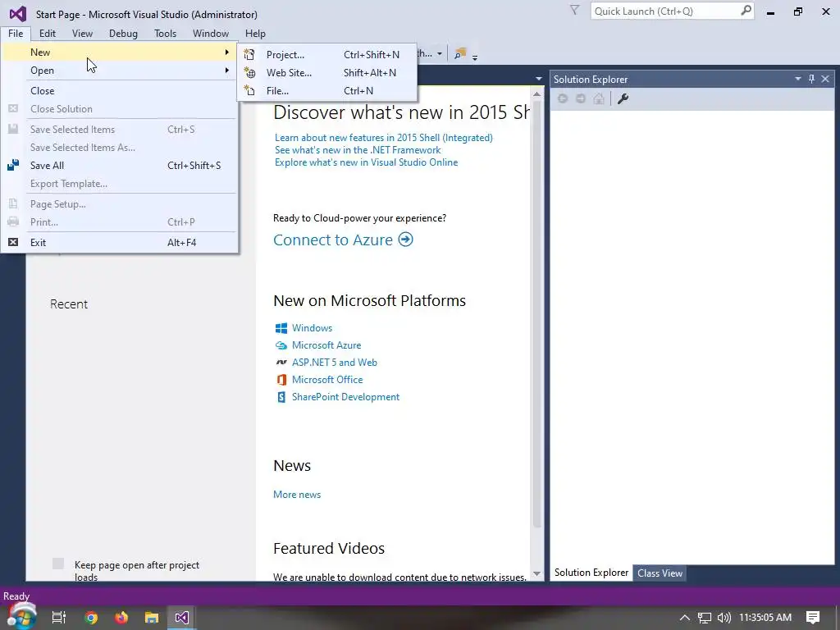Image resolution: width=840 pixels, height=630 pixels.
Task: Open Explore what's new in Visual Studio Online
Action: tap(367, 162)
